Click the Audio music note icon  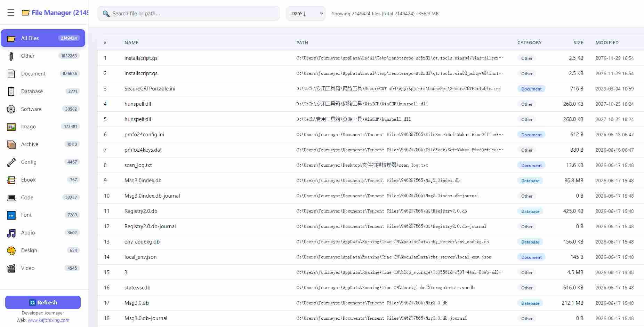click(x=11, y=233)
